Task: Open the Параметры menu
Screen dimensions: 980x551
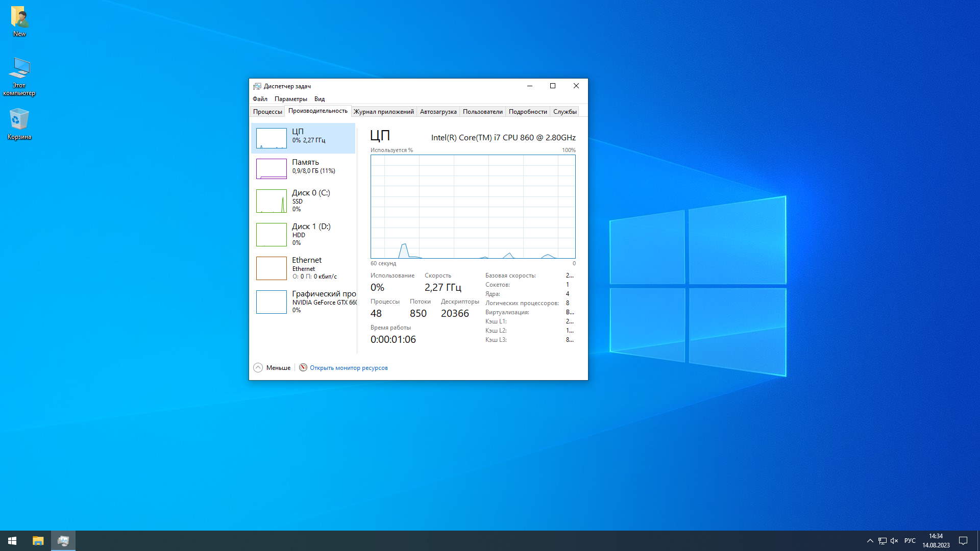Action: tap(290, 99)
